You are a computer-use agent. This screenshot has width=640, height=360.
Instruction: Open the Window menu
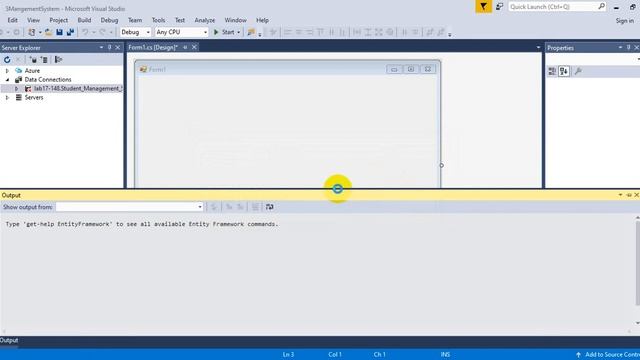tap(236, 20)
